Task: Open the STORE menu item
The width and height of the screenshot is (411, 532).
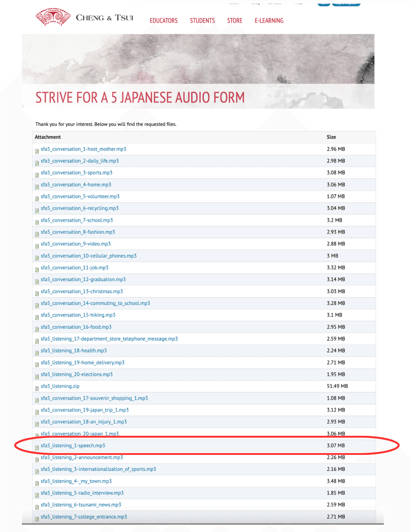Action: click(235, 20)
